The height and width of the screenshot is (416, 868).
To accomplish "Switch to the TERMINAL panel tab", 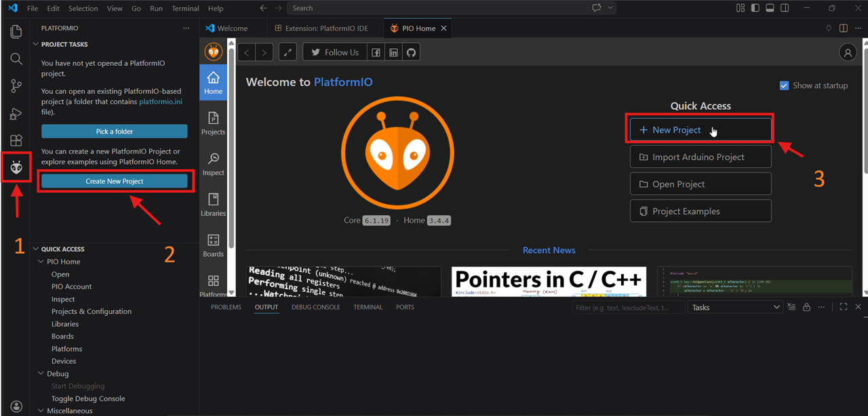I will (x=368, y=307).
